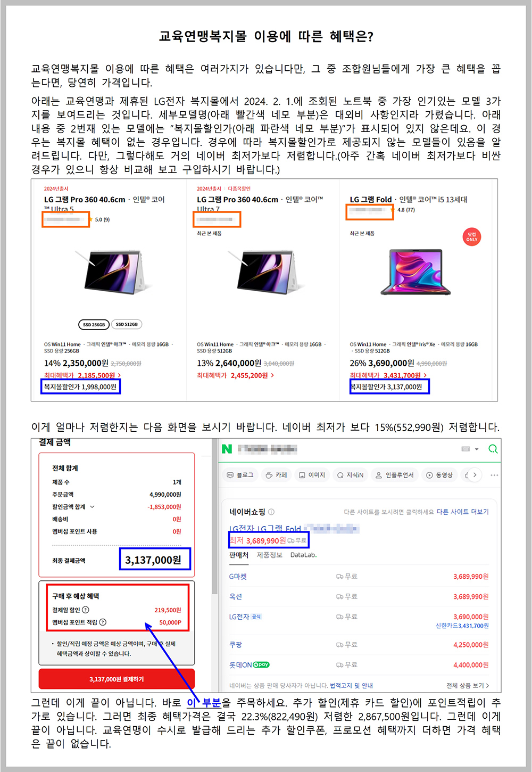This screenshot has width=532, height=772.
Task: Open the 옥션 seller link
Action: [235, 597]
